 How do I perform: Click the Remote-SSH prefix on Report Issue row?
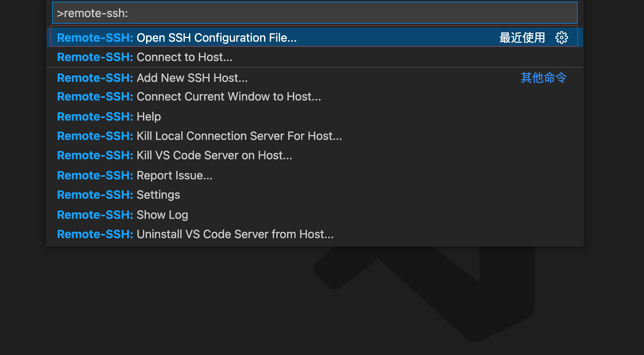click(x=95, y=176)
